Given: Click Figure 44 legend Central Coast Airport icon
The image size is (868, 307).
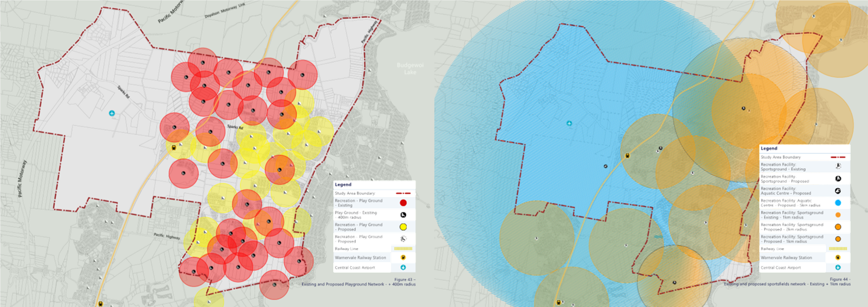Looking at the screenshot, I should (x=838, y=267).
